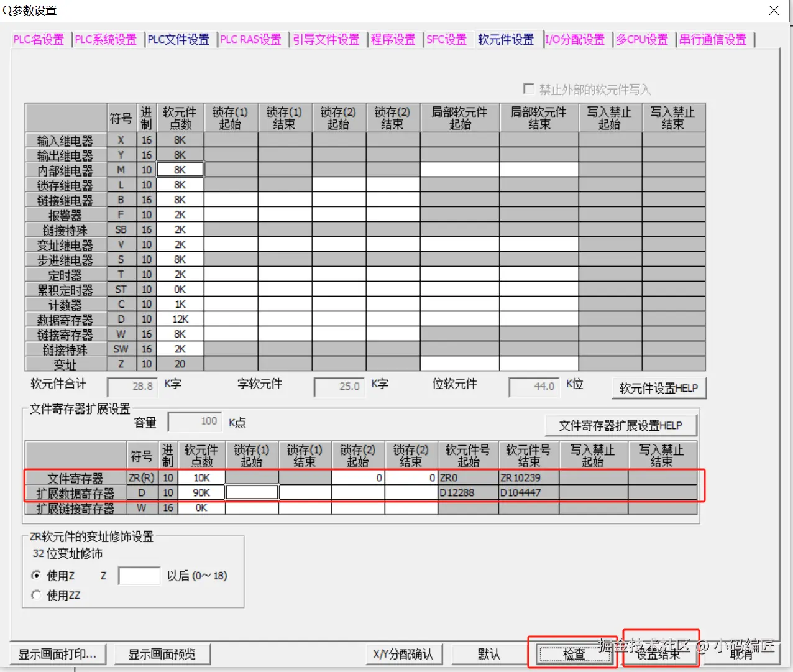
Task: Click the 显示画面预览 button
Action: pyautogui.click(x=162, y=654)
